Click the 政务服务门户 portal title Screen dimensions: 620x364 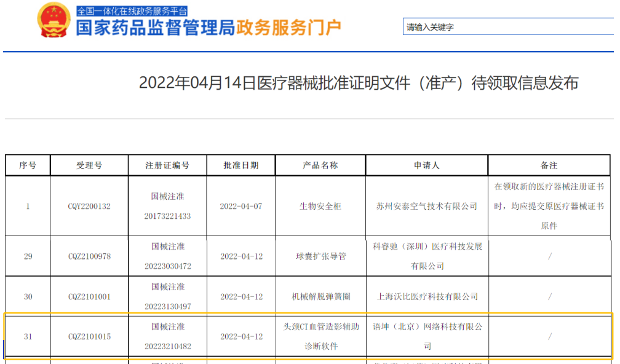[290, 27]
